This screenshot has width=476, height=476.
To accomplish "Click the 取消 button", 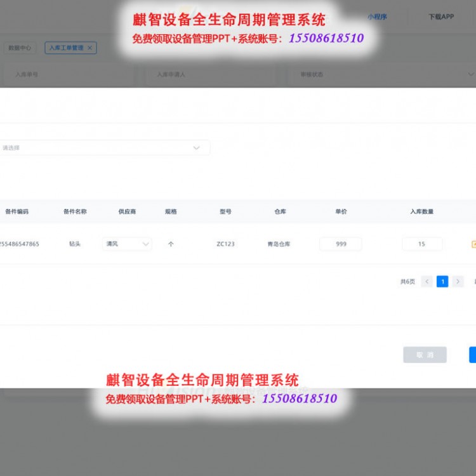I will point(425,355).
